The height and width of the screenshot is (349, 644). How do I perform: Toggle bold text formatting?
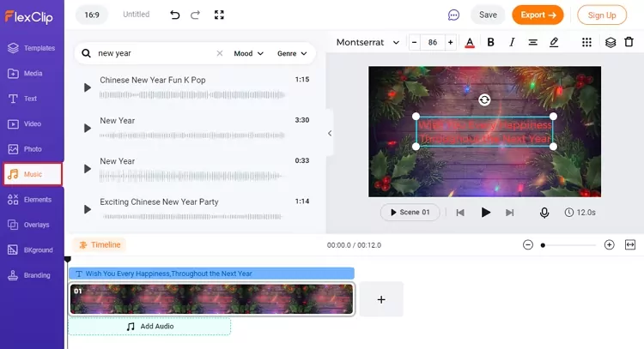pyautogui.click(x=490, y=42)
